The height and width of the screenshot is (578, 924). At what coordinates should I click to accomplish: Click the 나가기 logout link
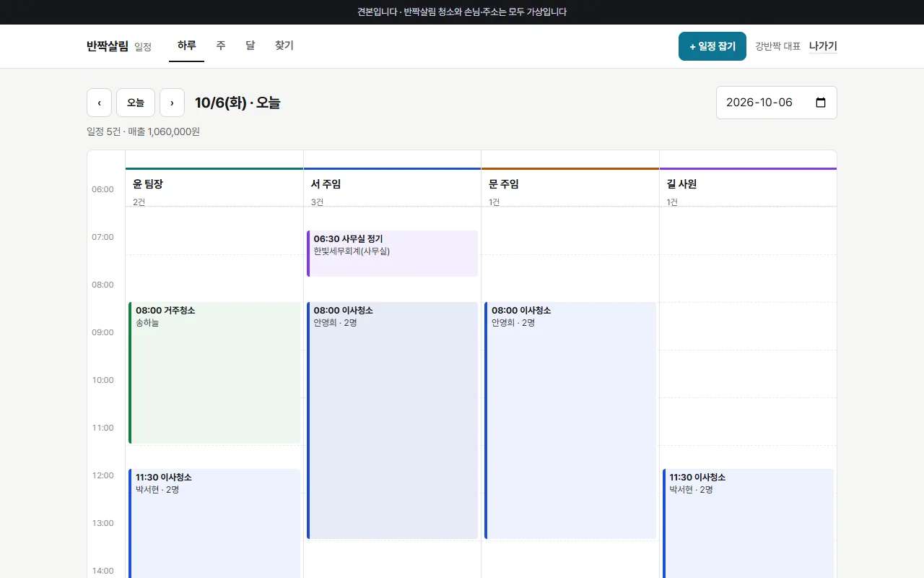click(x=823, y=46)
